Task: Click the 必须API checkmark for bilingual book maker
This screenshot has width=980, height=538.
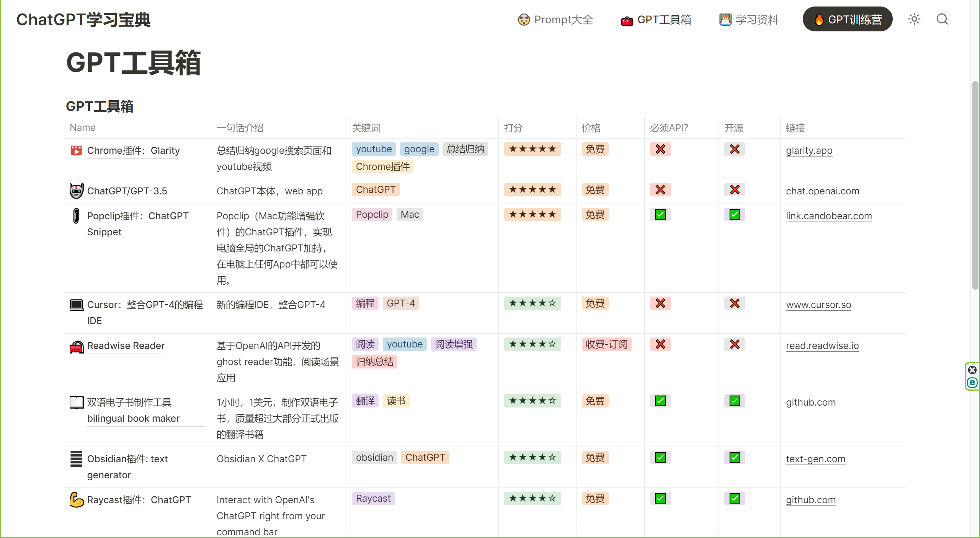Action: [660, 401]
